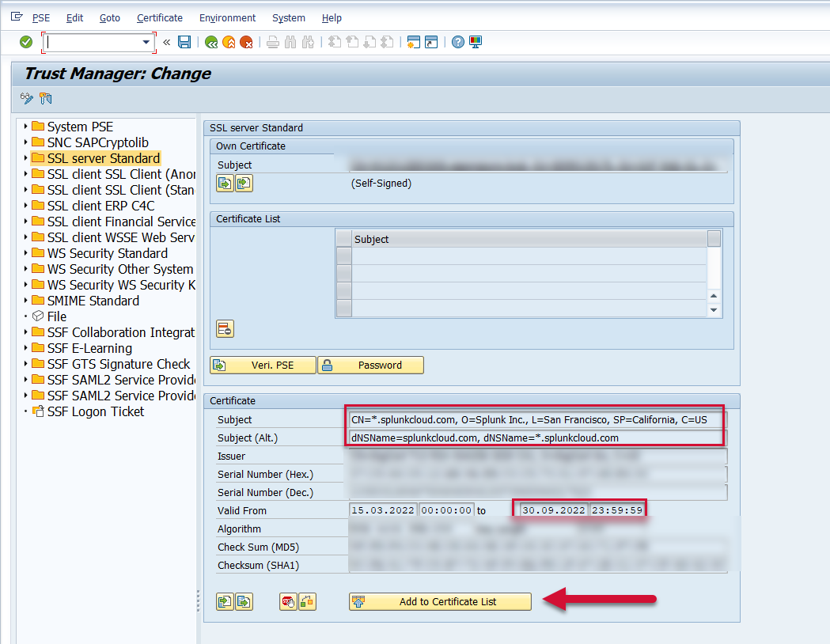Click the Display/Change glasses-pencil icon

click(27, 98)
